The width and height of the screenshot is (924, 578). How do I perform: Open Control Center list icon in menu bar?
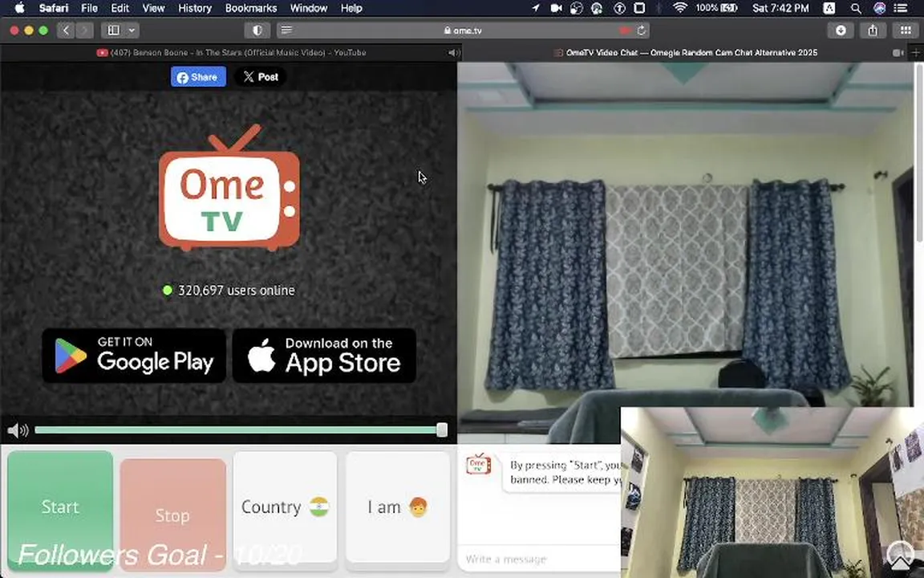click(x=901, y=8)
